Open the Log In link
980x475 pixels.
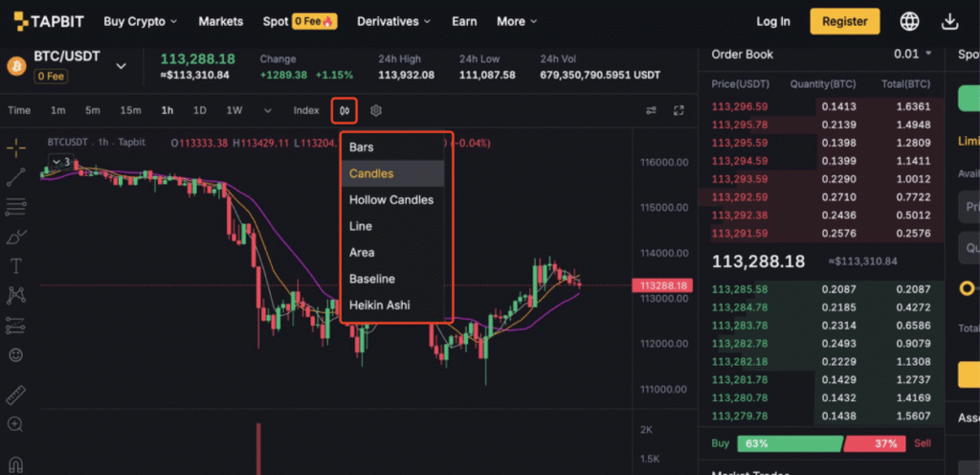[773, 21]
